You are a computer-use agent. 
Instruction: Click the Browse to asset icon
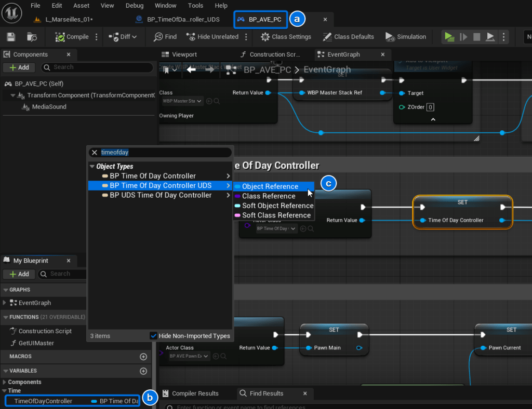click(x=32, y=37)
